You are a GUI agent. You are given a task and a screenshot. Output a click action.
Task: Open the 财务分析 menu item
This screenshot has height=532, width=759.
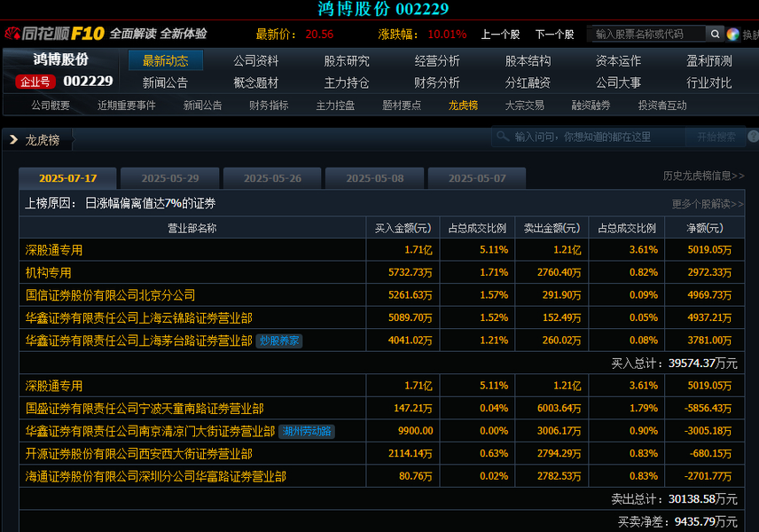[437, 82]
